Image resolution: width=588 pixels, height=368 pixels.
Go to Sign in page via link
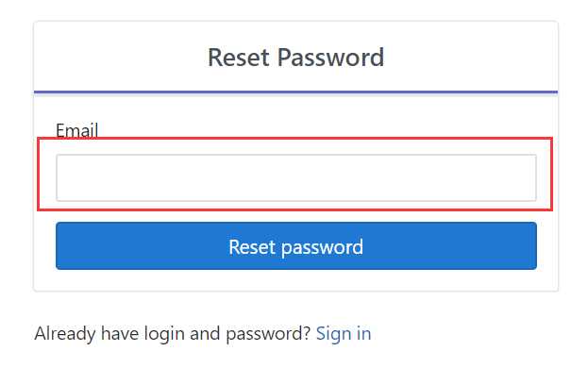coord(344,333)
